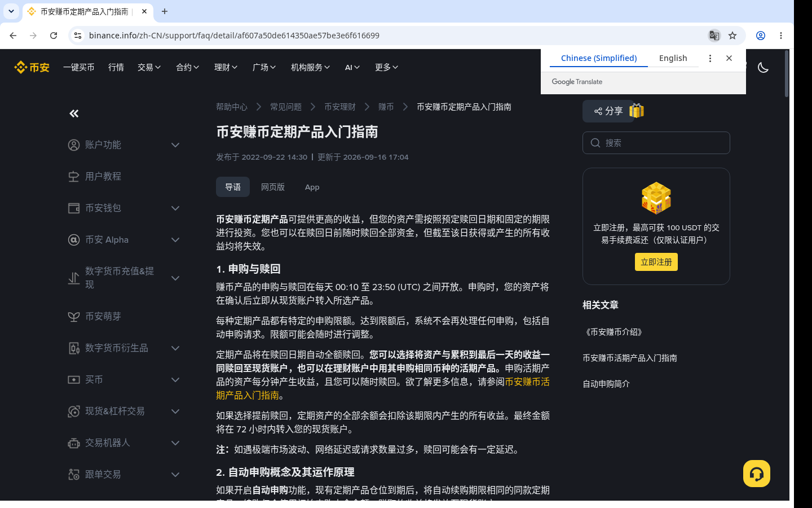Open 《币安赚币介绍》 related article
The width and height of the screenshot is (812, 508).
[614, 332]
